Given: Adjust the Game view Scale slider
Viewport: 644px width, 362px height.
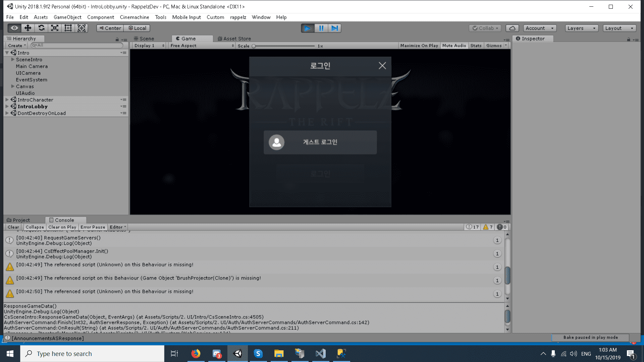Looking at the screenshot, I should (283, 46).
